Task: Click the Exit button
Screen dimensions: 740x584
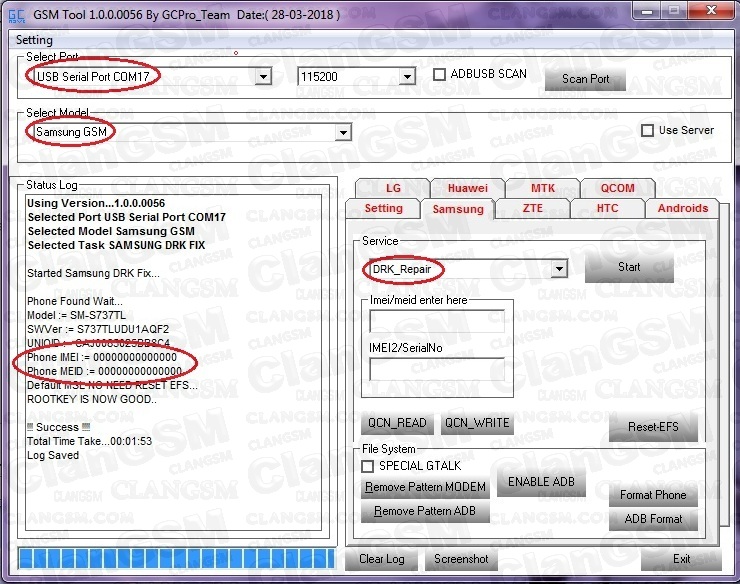Action: [x=681, y=559]
